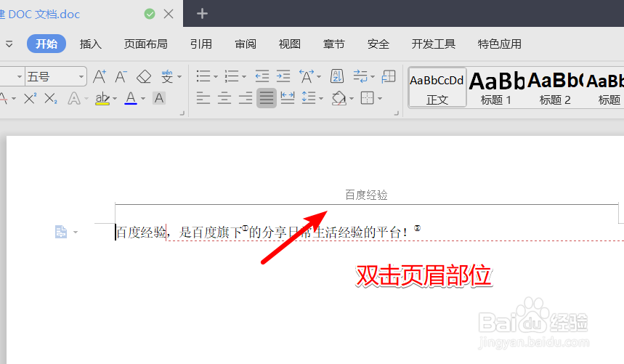
Task: Click the quick access toolbar dropdown chevron
Action: click(9, 44)
